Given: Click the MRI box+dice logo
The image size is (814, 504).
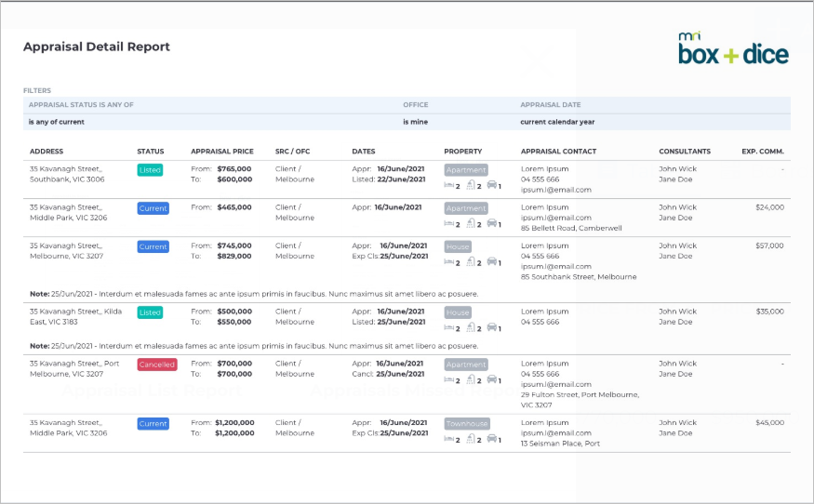Looking at the screenshot, I should pos(733,48).
